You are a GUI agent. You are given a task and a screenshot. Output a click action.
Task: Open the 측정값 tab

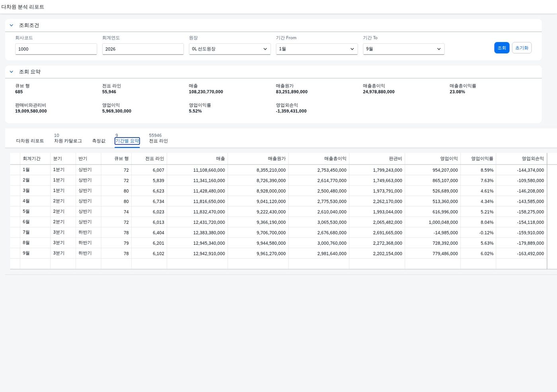point(99,141)
